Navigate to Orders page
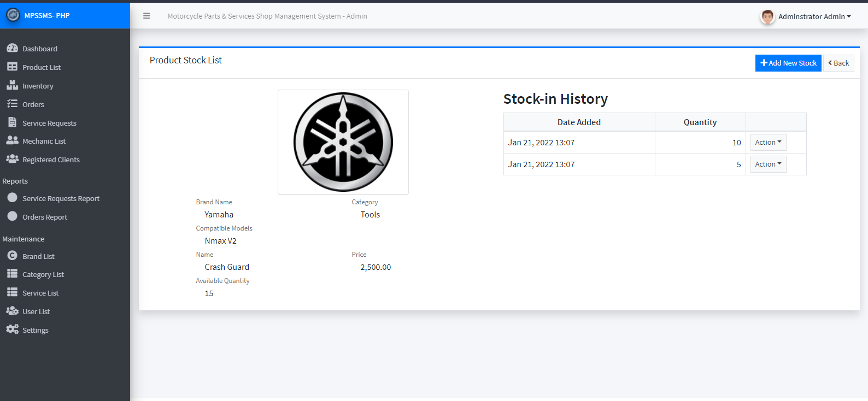Screen dimensions: 868x401 pyautogui.click(x=65, y=104)
